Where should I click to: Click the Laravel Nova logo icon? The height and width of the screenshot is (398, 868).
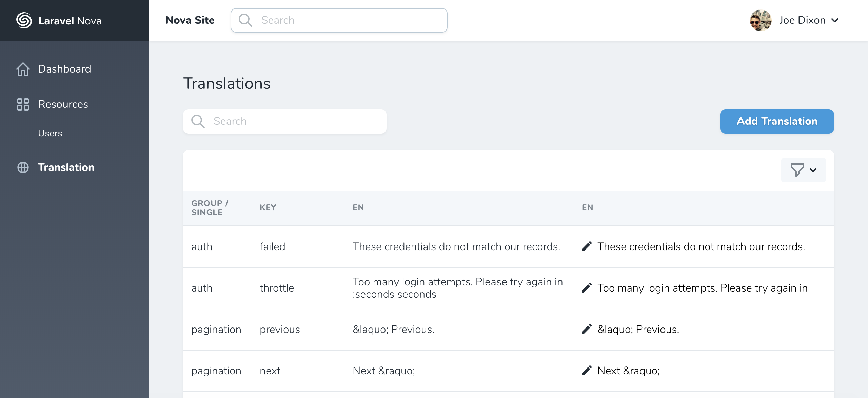(24, 21)
